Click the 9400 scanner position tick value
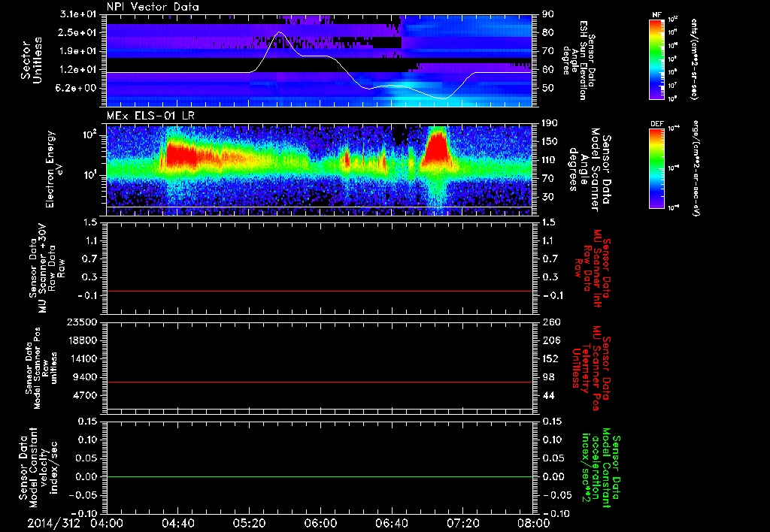The width and height of the screenshot is (770, 532). pyautogui.click(x=86, y=377)
